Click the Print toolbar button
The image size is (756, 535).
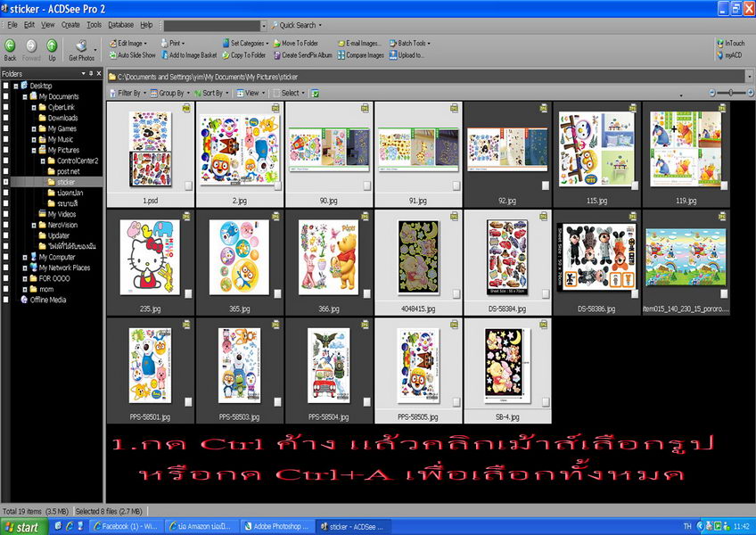pos(173,43)
